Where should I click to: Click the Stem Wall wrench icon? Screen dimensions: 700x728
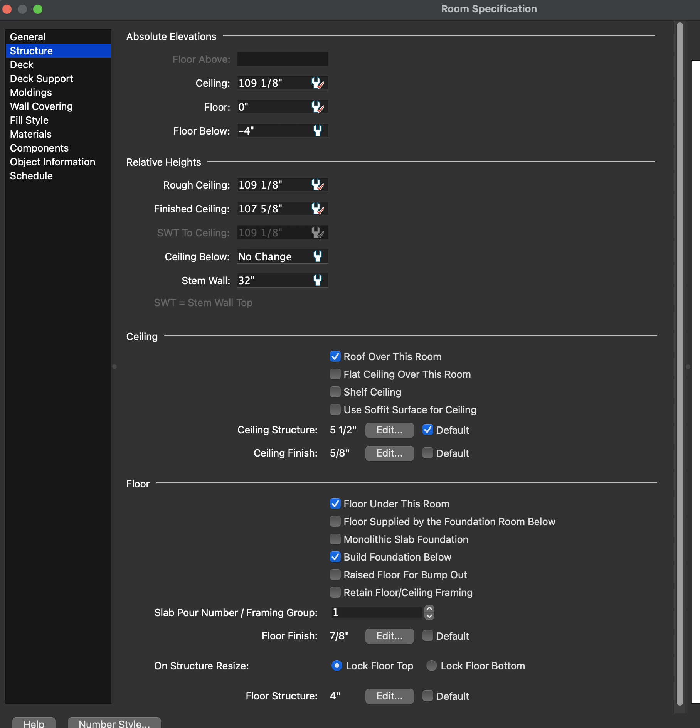[x=317, y=280]
